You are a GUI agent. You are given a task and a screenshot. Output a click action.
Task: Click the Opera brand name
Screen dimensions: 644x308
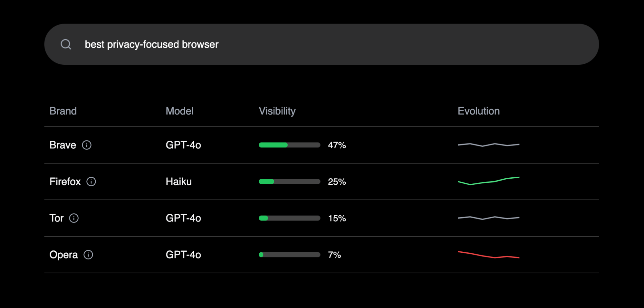click(63, 255)
